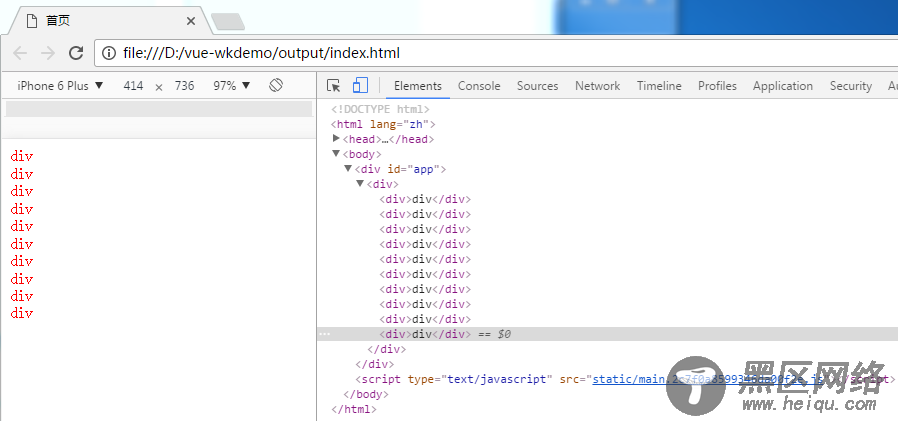Select the <!DOCTYPE html> line
The width and height of the screenshot is (898, 421).
[x=380, y=109]
